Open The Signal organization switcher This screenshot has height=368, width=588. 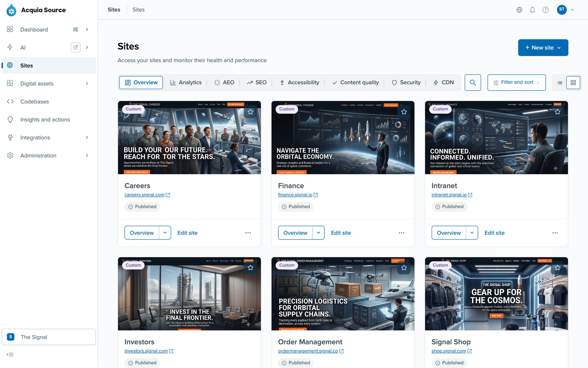click(49, 337)
